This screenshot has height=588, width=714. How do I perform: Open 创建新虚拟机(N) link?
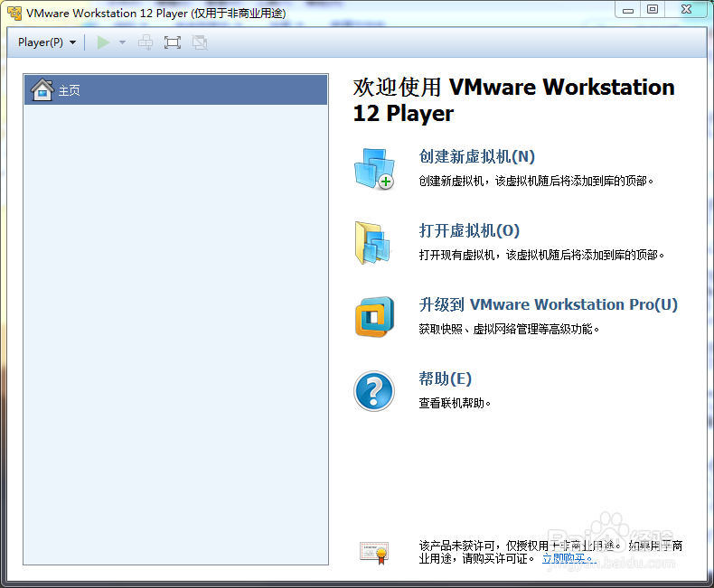click(477, 156)
